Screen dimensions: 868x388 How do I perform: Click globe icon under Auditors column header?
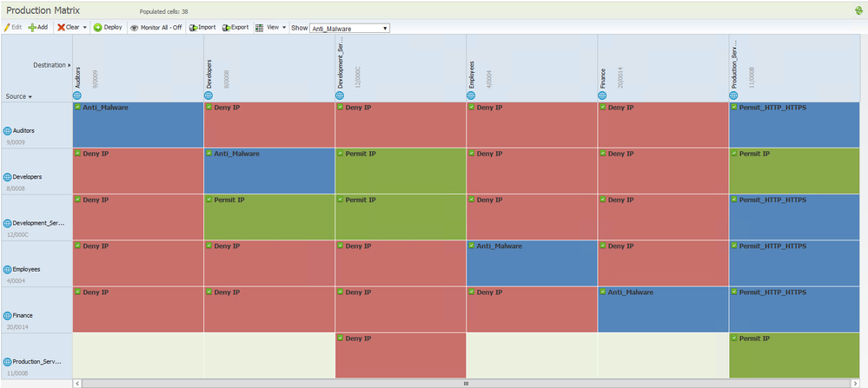click(77, 95)
